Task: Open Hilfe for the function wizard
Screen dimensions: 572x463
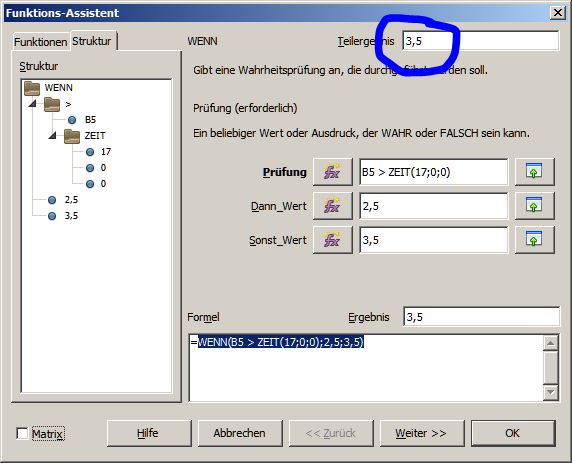Action: click(149, 433)
